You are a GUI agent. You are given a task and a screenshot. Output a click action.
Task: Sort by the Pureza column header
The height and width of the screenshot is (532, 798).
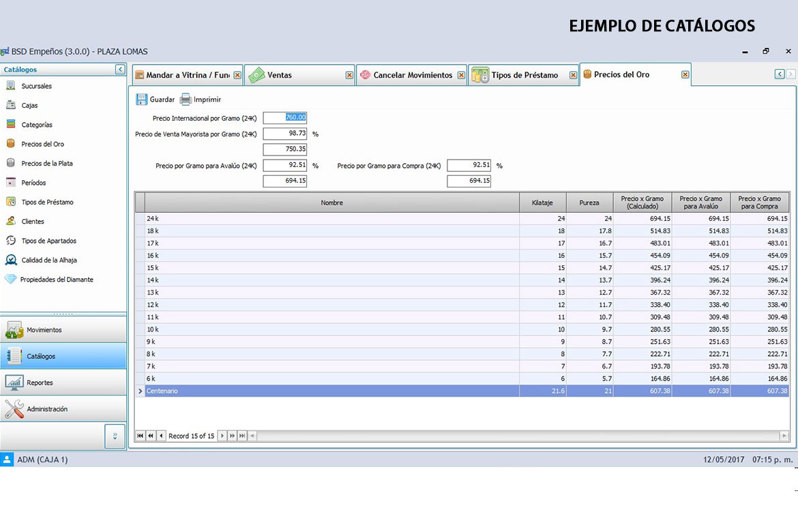click(x=589, y=203)
